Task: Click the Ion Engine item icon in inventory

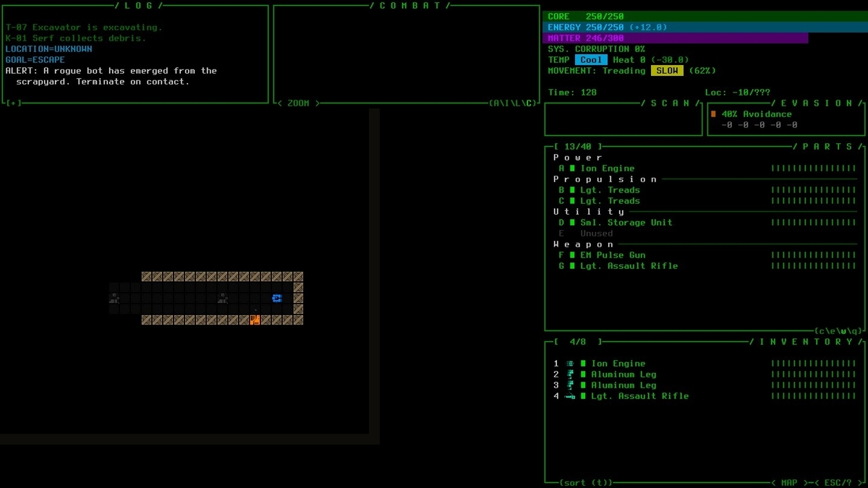Action: point(570,364)
